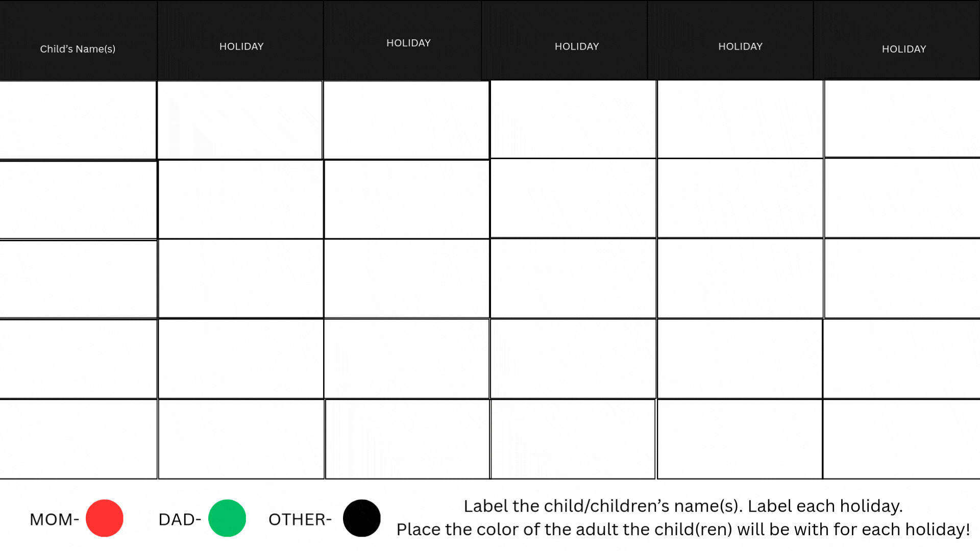The height and width of the screenshot is (551, 980).
Task: Click the first row child name cell
Action: tap(78, 120)
